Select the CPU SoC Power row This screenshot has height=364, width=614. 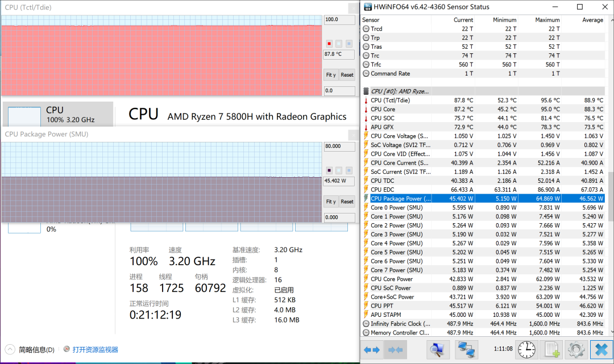pyautogui.click(x=483, y=288)
